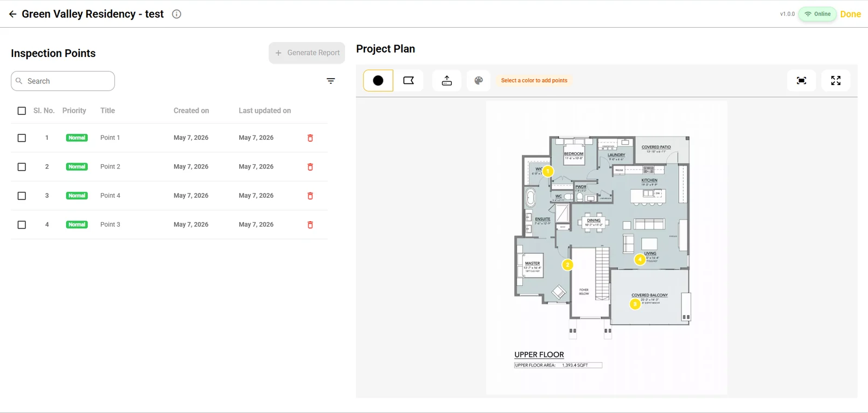
Task: Click the "Select a color to add points" hint
Action: (534, 80)
